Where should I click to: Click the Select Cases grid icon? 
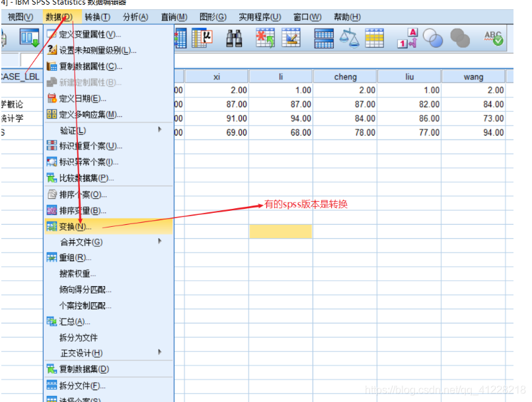pyautogui.click(x=374, y=38)
